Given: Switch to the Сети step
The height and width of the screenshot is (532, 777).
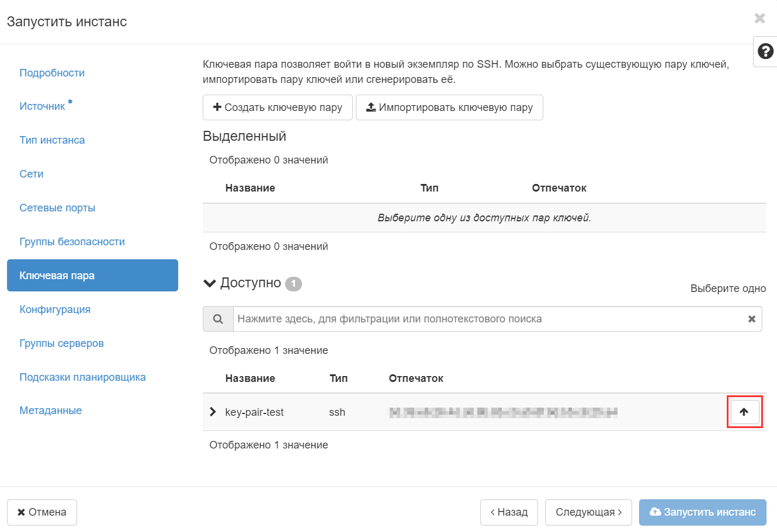Looking at the screenshot, I should [x=31, y=173].
